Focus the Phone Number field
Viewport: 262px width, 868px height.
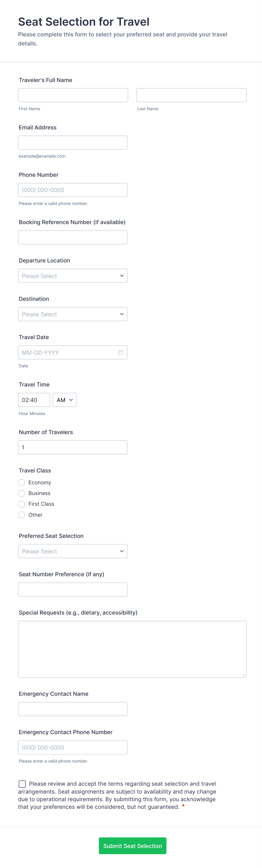pyautogui.click(x=73, y=190)
